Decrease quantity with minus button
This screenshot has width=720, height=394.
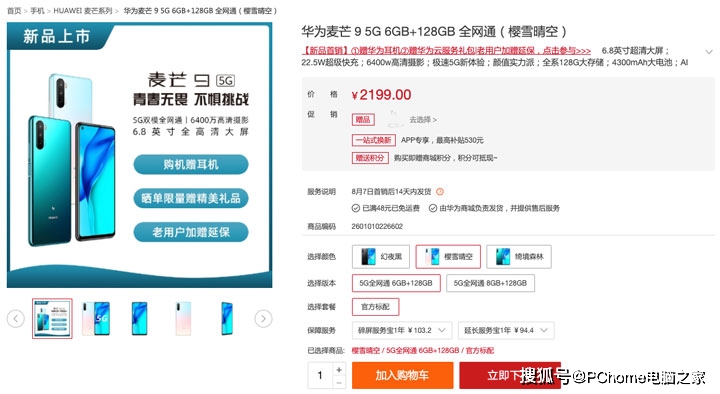click(339, 383)
